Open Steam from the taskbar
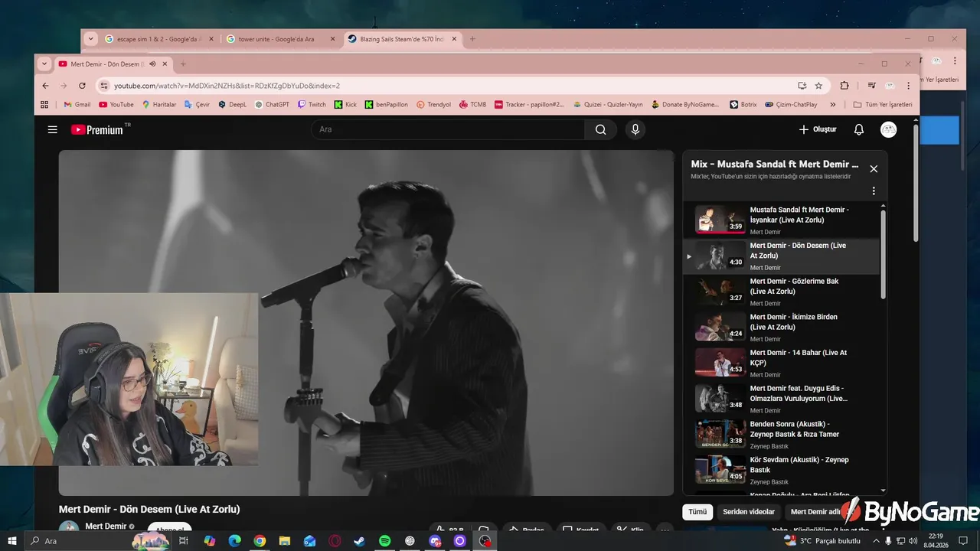The height and width of the screenshot is (551, 980). (360, 541)
